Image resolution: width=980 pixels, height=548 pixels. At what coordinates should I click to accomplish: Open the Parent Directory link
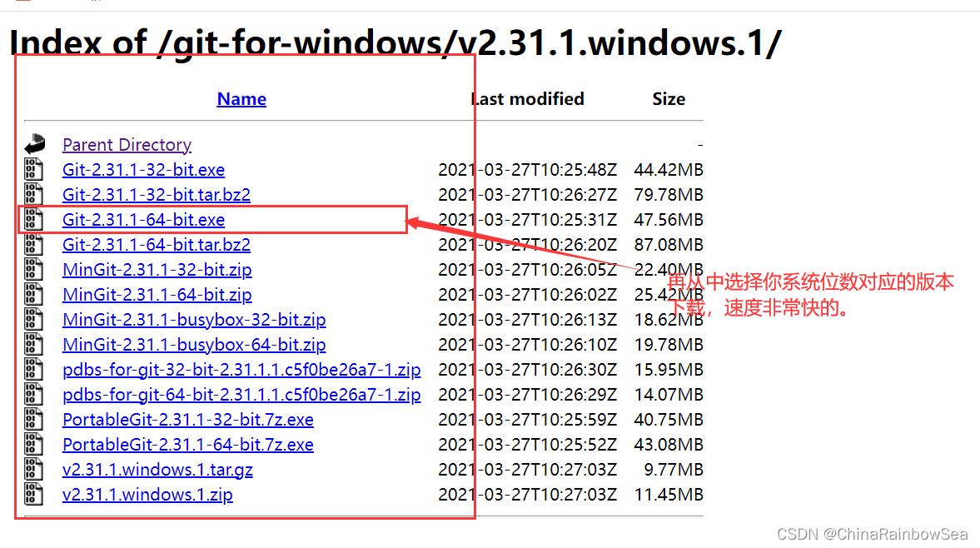pos(127,144)
